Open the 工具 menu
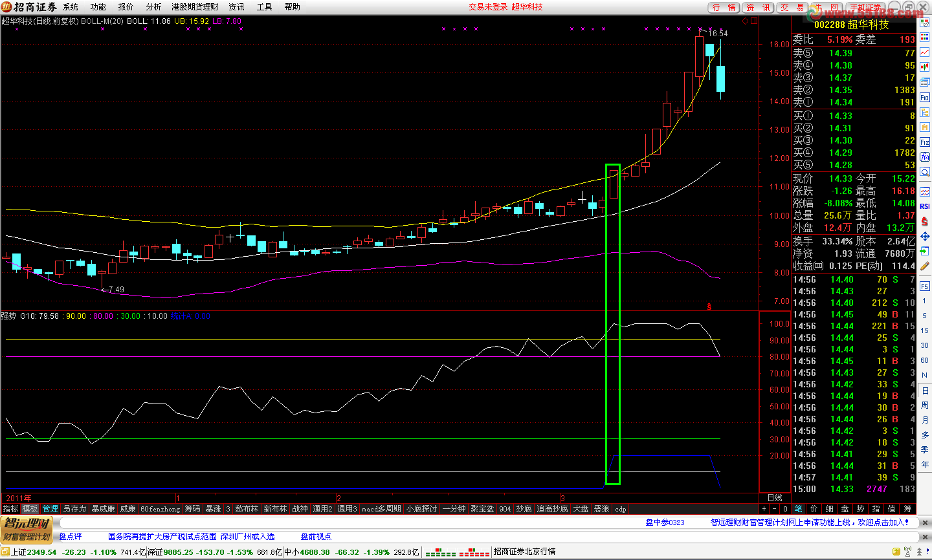This screenshot has height=560, width=932. [264, 7]
